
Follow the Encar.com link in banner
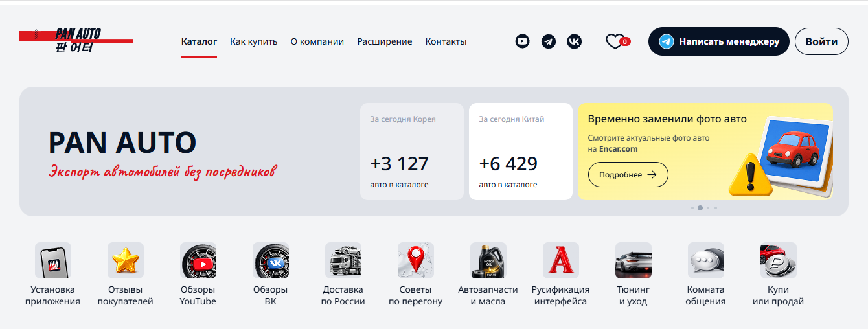619,149
